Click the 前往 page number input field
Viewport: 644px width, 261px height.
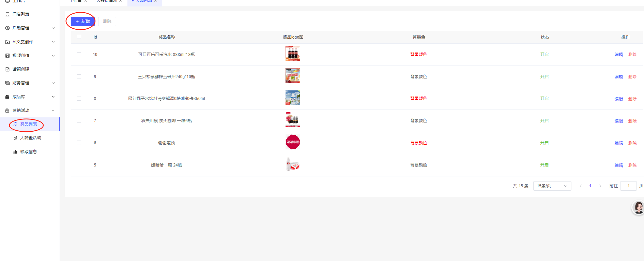[x=628, y=186]
